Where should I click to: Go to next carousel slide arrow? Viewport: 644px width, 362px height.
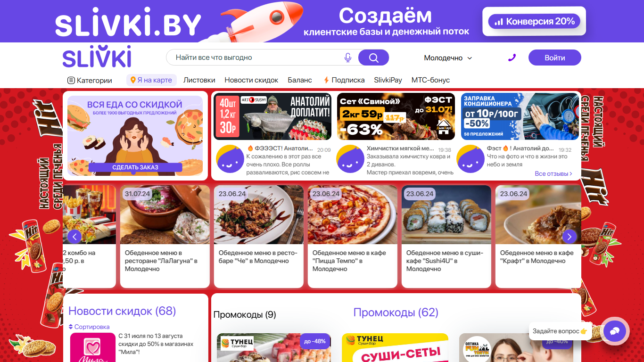570,236
